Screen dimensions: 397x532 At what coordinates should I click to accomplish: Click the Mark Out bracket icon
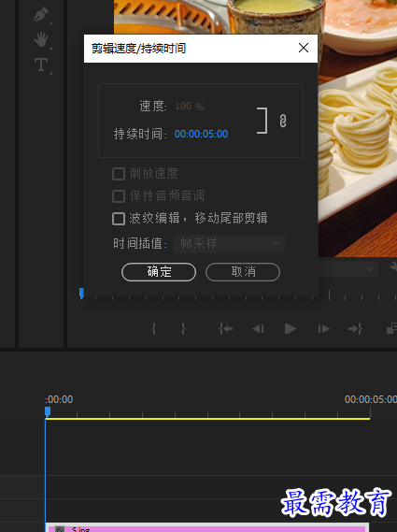point(183,328)
